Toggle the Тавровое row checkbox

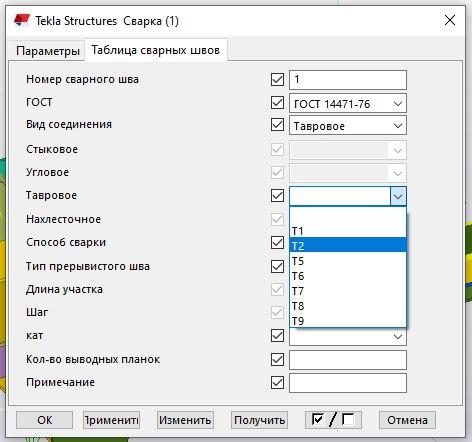tap(277, 196)
